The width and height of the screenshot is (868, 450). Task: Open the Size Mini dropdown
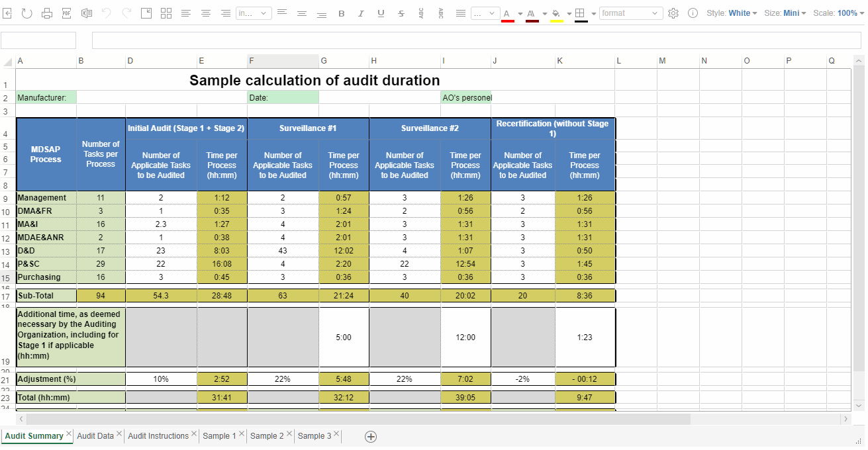click(x=795, y=13)
